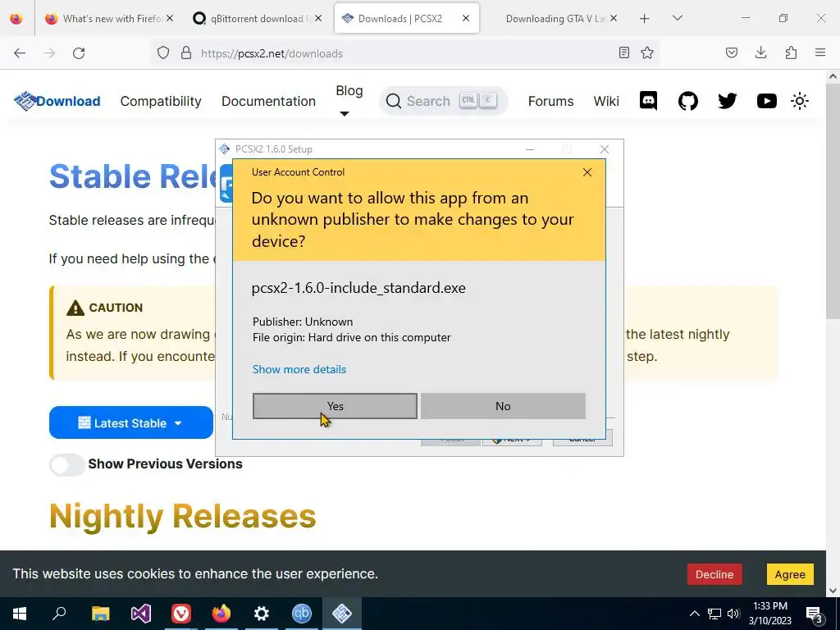Open PCSX2 Twitter icon
This screenshot has height=630, width=840.
click(x=728, y=101)
